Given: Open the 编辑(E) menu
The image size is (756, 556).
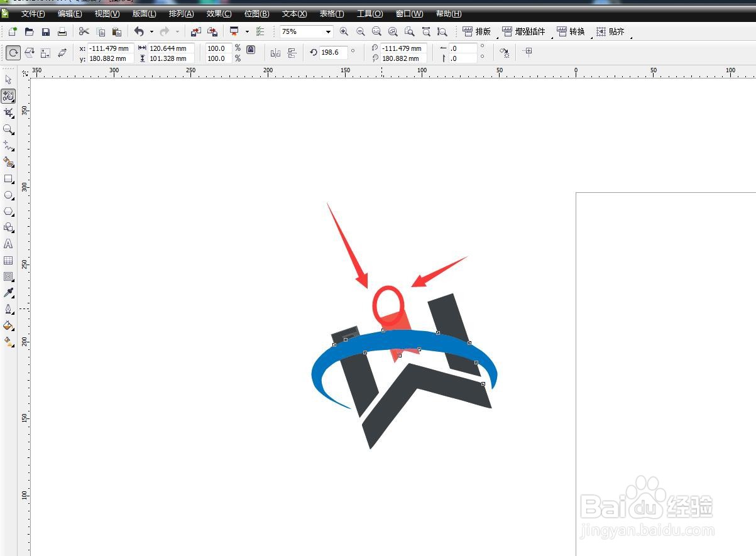Looking at the screenshot, I should click(x=70, y=14).
